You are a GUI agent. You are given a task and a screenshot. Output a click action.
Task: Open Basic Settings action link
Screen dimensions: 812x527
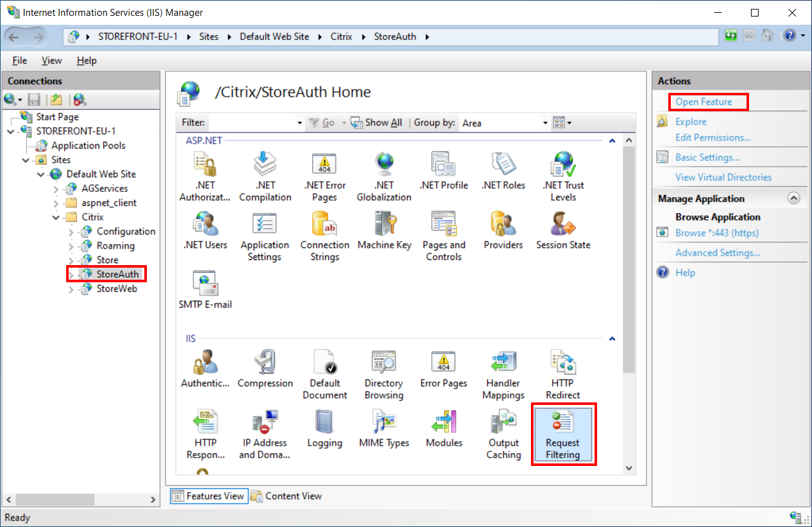(708, 157)
